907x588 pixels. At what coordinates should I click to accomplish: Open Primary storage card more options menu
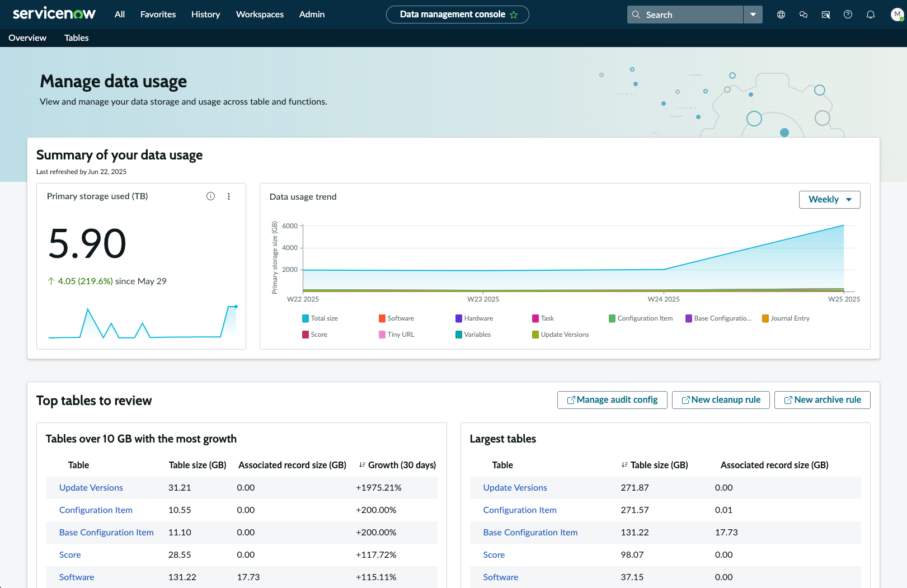[x=229, y=196]
